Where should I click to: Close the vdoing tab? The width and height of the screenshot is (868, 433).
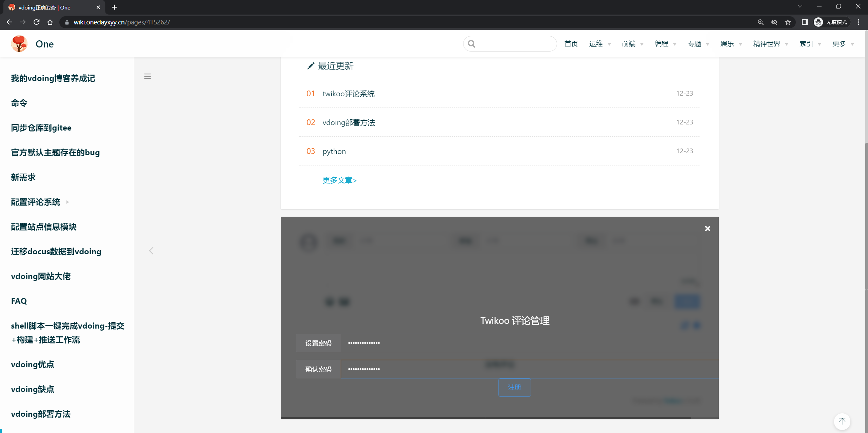pyautogui.click(x=98, y=7)
